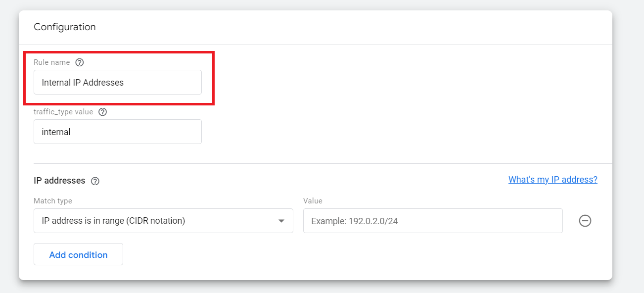The image size is (644, 293).
Task: Click the minus circle beside the Value field
Action: pyautogui.click(x=585, y=221)
